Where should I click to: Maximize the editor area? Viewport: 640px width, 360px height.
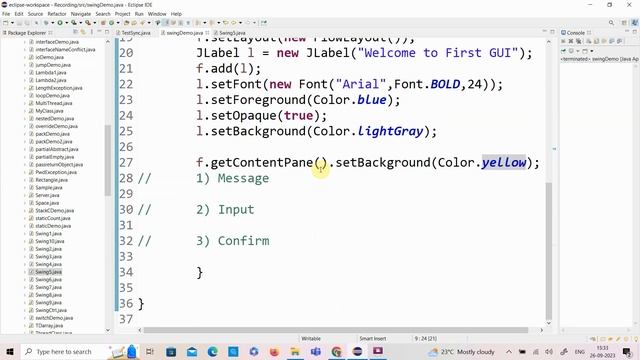pos(552,32)
